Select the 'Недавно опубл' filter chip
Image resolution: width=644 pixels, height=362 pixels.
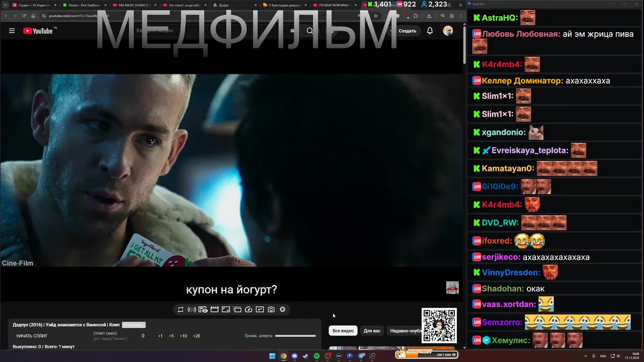pyautogui.click(x=406, y=331)
